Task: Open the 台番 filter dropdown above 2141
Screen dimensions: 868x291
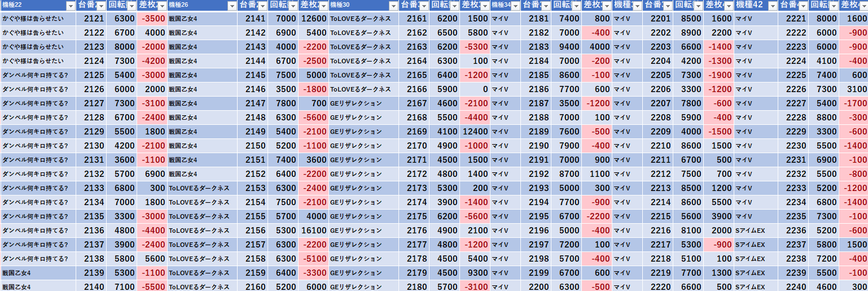Action: (x=262, y=6)
